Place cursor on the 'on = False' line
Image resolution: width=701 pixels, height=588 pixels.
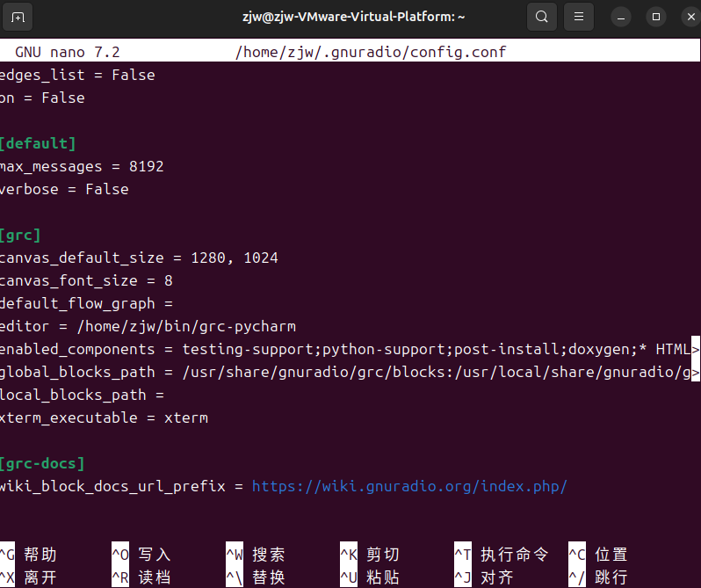tap(42, 98)
